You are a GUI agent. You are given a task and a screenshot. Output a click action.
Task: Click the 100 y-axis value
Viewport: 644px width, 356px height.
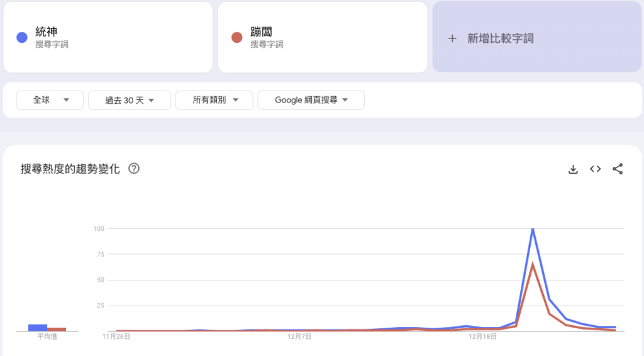99,229
